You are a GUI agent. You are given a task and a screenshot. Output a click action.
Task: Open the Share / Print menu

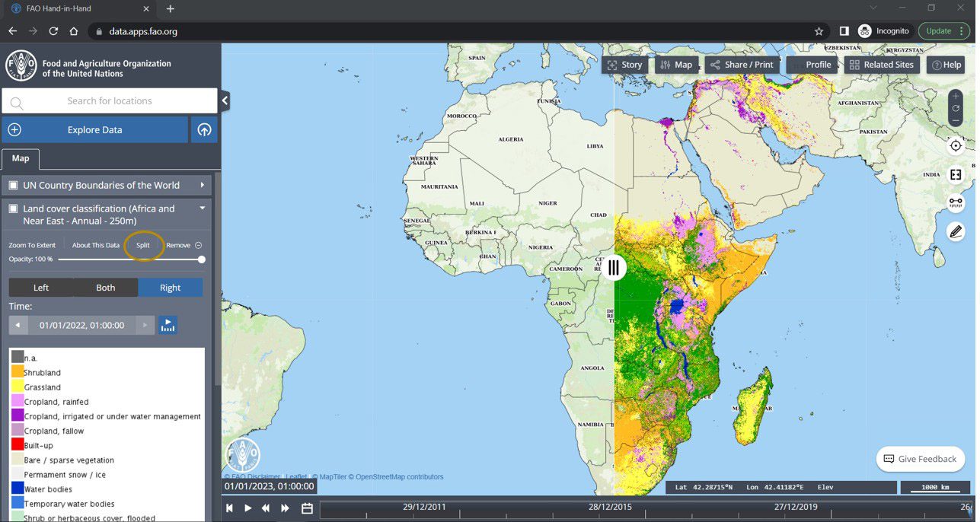coord(742,65)
